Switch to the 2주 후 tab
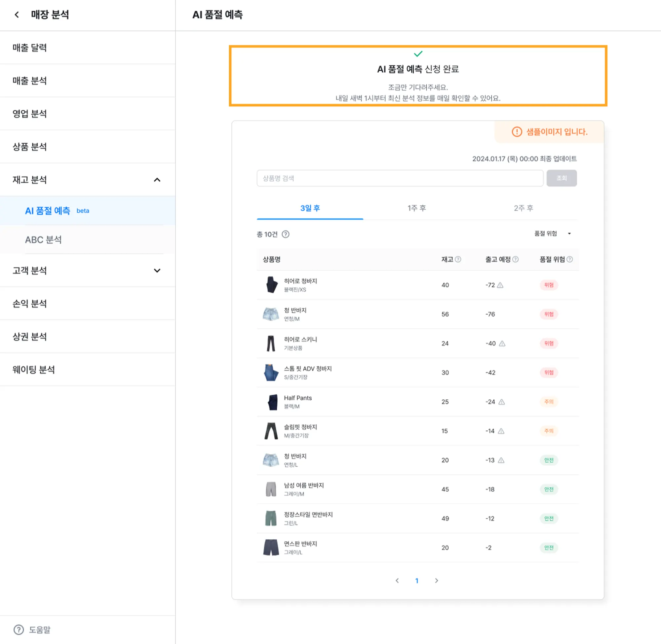 tap(523, 208)
